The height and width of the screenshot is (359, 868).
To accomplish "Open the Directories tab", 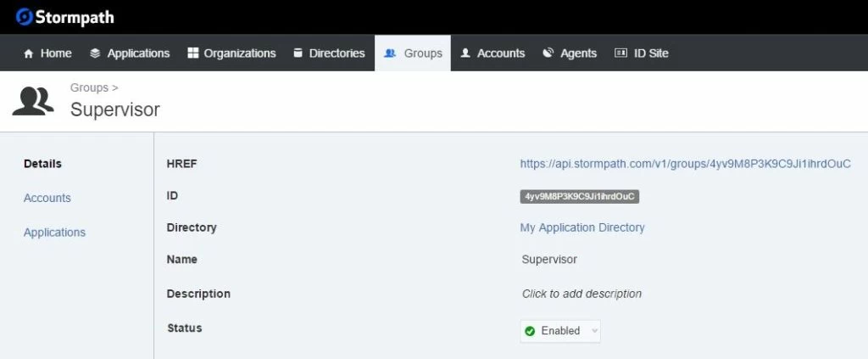I will [329, 53].
